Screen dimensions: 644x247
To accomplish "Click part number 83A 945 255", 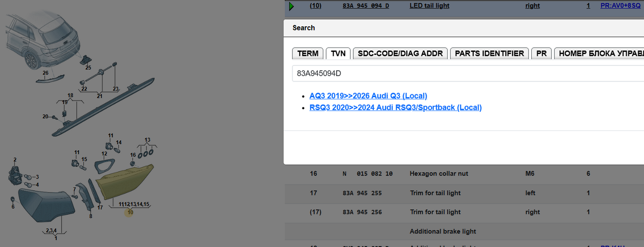I will pos(362,193).
